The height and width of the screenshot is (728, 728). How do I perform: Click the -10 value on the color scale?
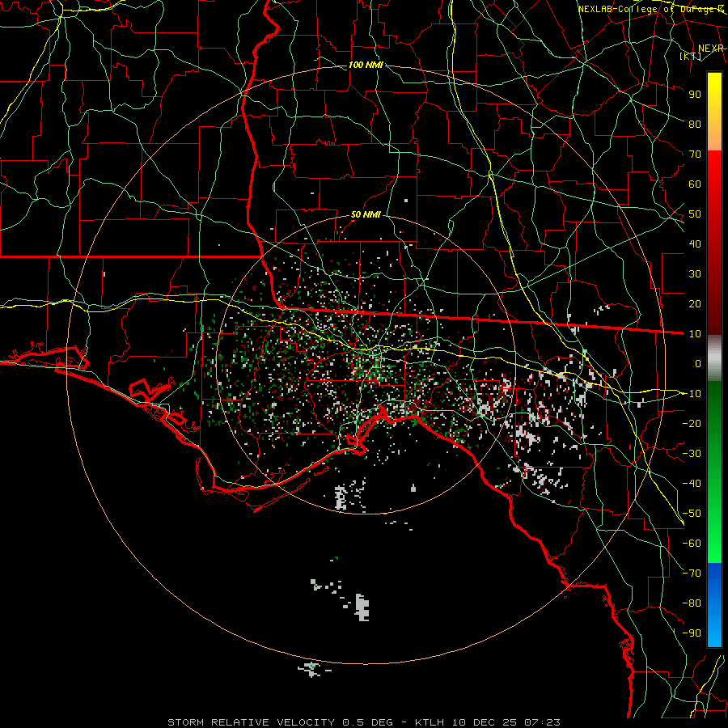click(x=692, y=394)
